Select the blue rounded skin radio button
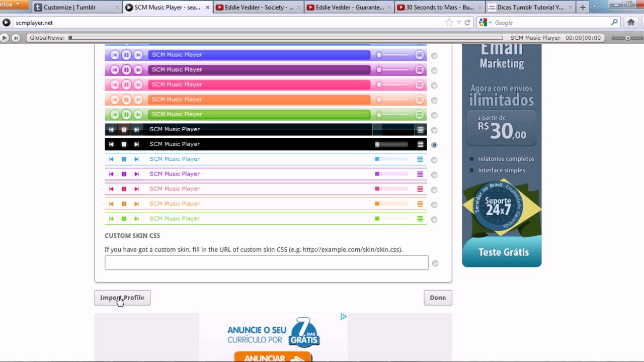The height and width of the screenshot is (362, 644). tap(434, 56)
